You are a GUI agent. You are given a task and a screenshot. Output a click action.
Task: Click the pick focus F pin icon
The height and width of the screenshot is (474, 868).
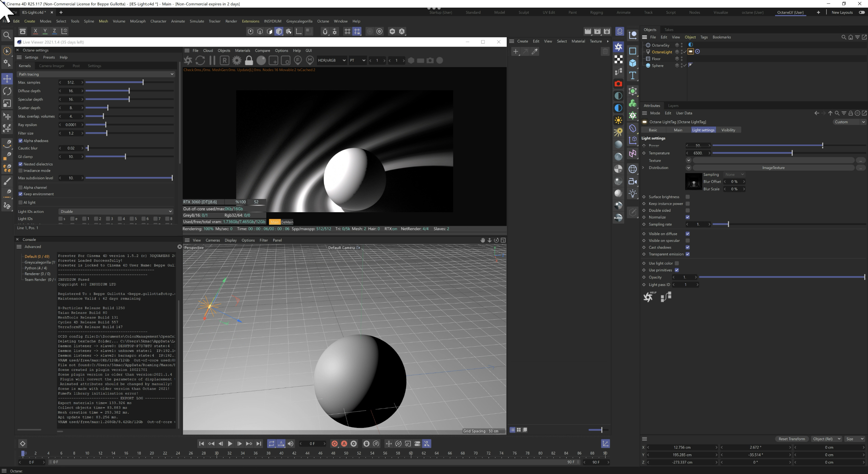297,61
